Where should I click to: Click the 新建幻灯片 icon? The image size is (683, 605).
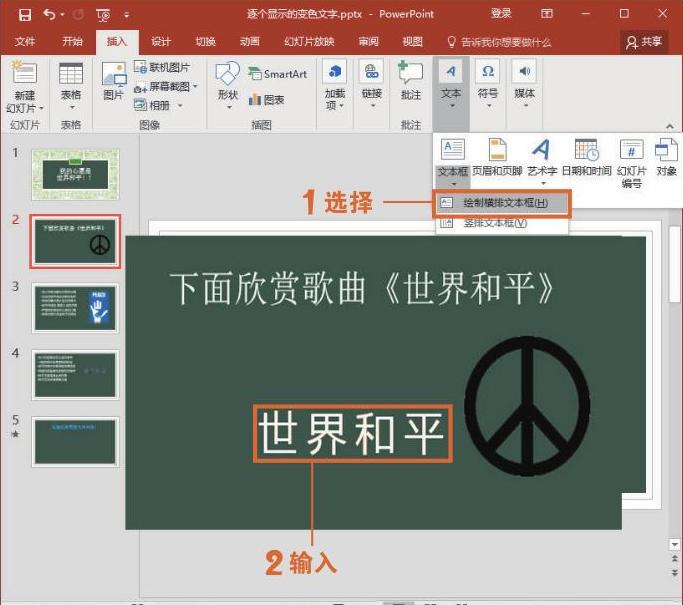[x=24, y=73]
